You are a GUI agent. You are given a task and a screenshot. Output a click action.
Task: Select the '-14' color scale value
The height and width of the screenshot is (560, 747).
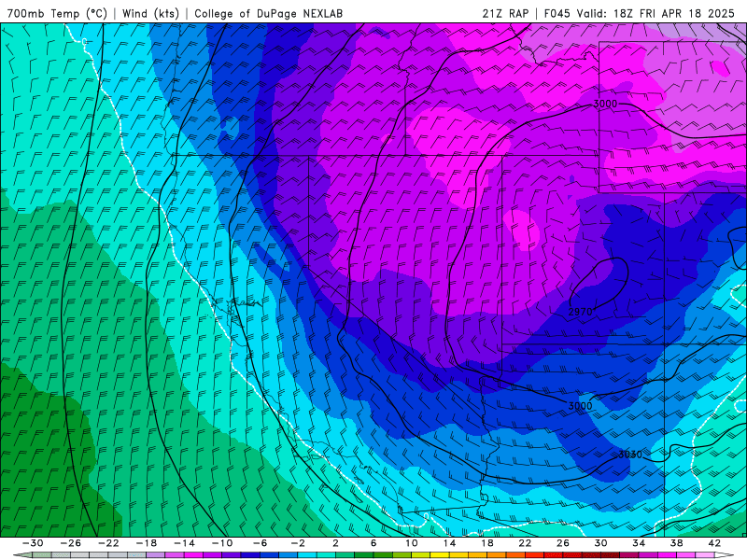[x=184, y=543]
